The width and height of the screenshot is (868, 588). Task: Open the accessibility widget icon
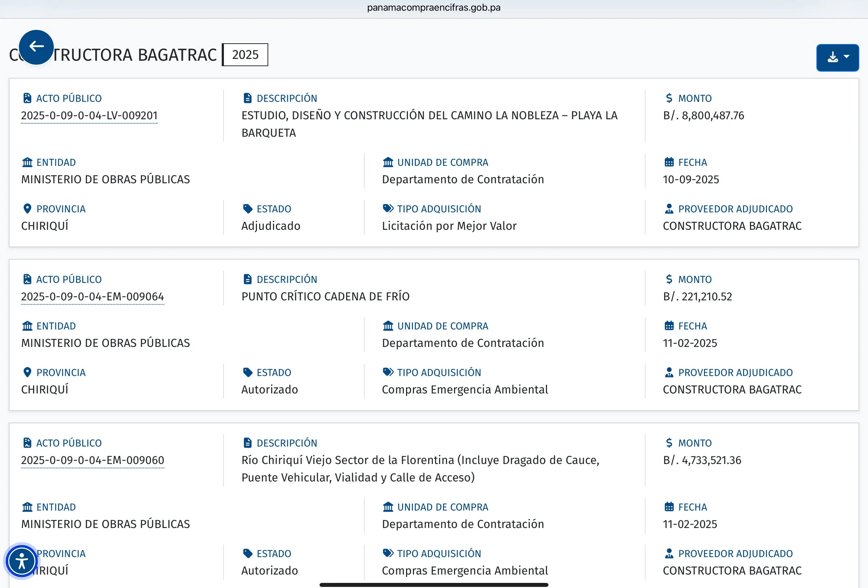tap(22, 561)
